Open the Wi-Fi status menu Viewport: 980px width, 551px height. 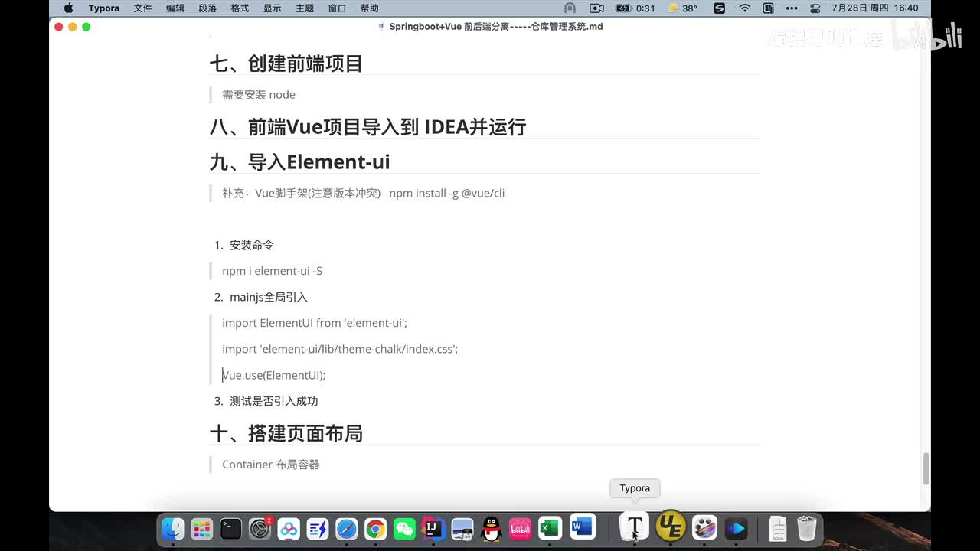click(745, 8)
